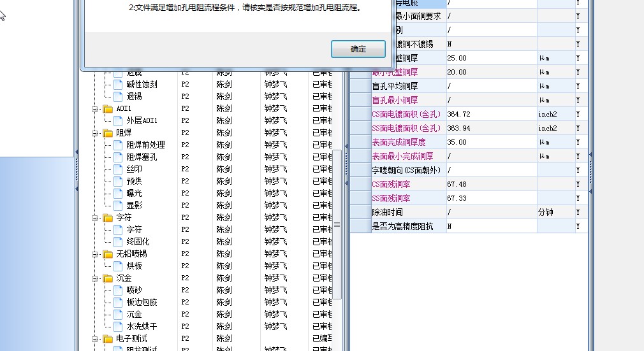Select the 烘板 process step
This screenshot has height=351, width=644.
point(134,266)
